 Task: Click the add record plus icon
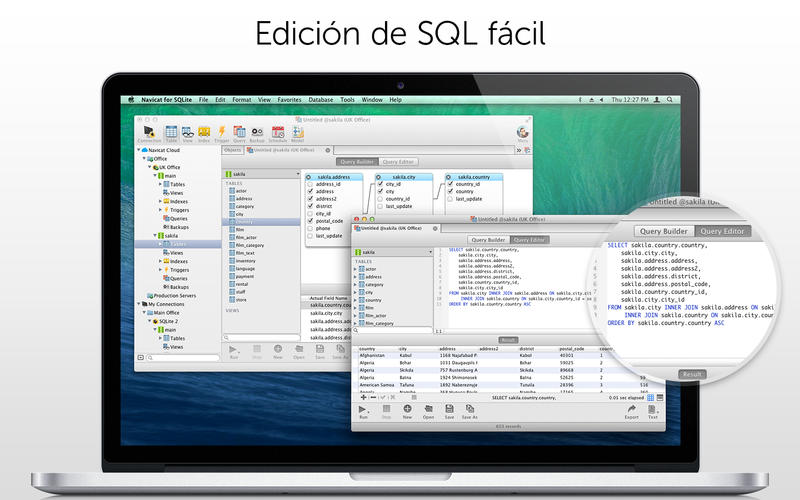(363, 397)
